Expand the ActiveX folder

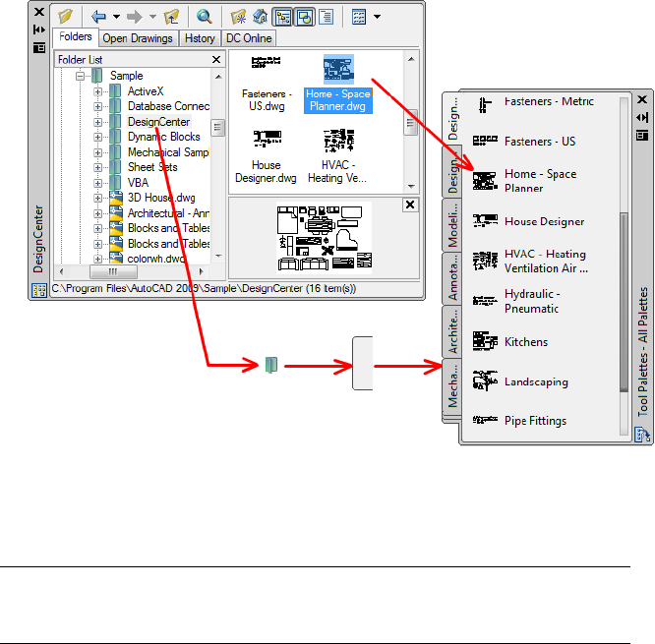(x=97, y=91)
